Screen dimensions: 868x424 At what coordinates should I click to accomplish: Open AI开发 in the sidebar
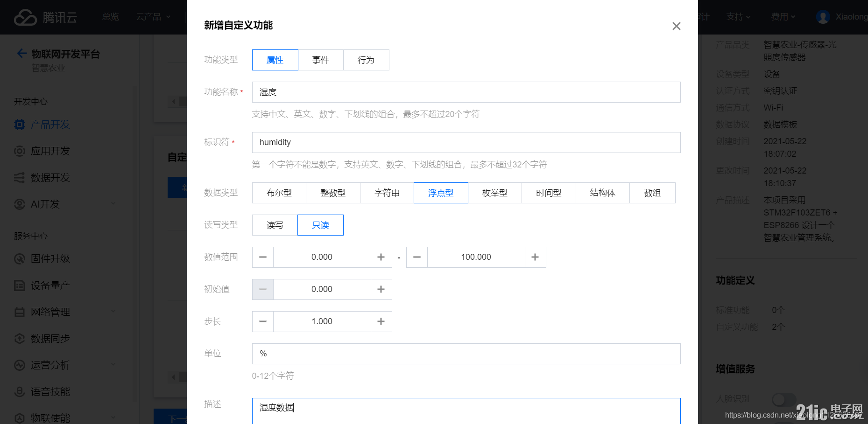pos(45,204)
